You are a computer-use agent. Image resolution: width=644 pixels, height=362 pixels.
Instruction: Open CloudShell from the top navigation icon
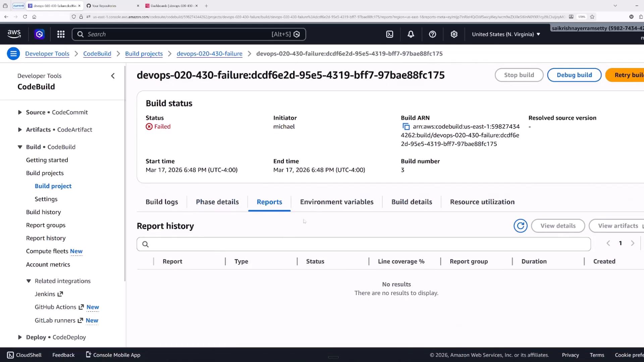point(389,34)
